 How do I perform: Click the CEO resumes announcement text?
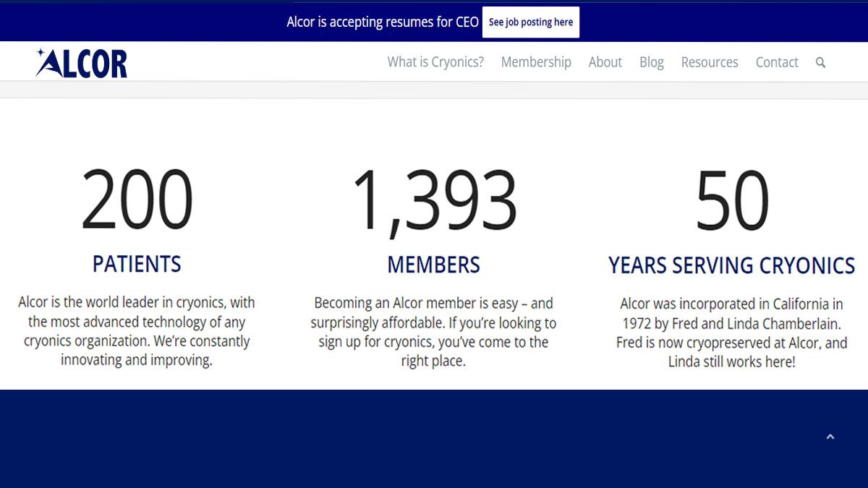click(383, 22)
